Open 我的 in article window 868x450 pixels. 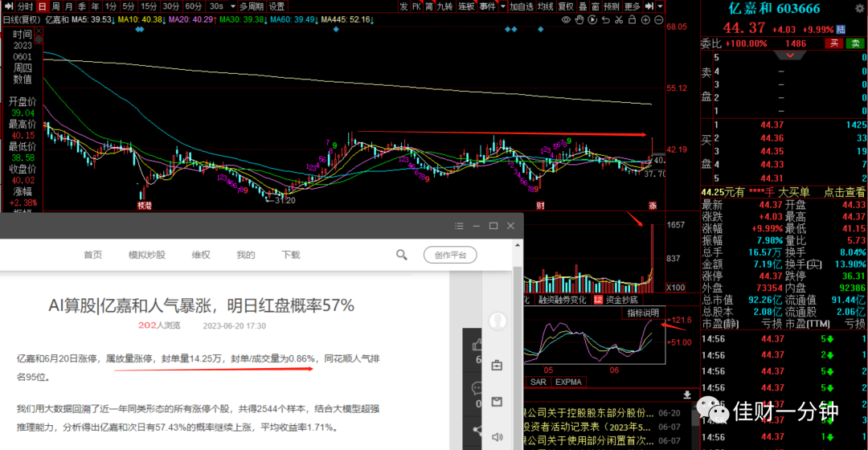click(x=246, y=255)
